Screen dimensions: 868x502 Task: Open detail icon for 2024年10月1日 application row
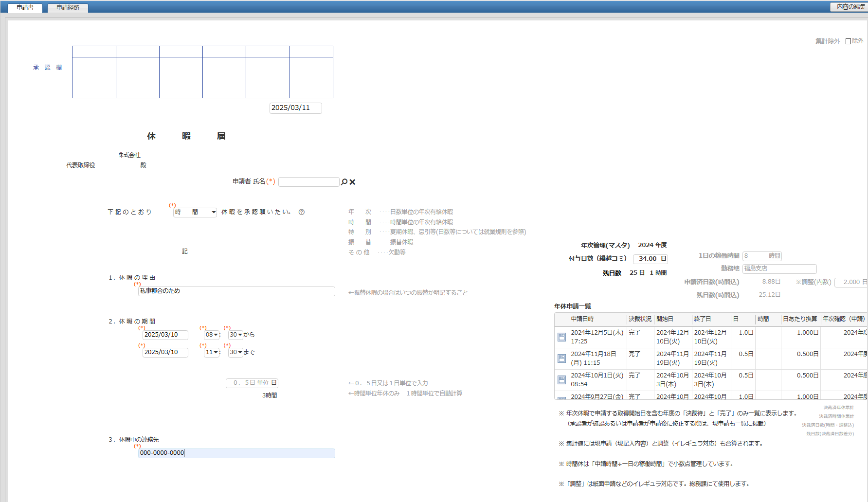561,380
